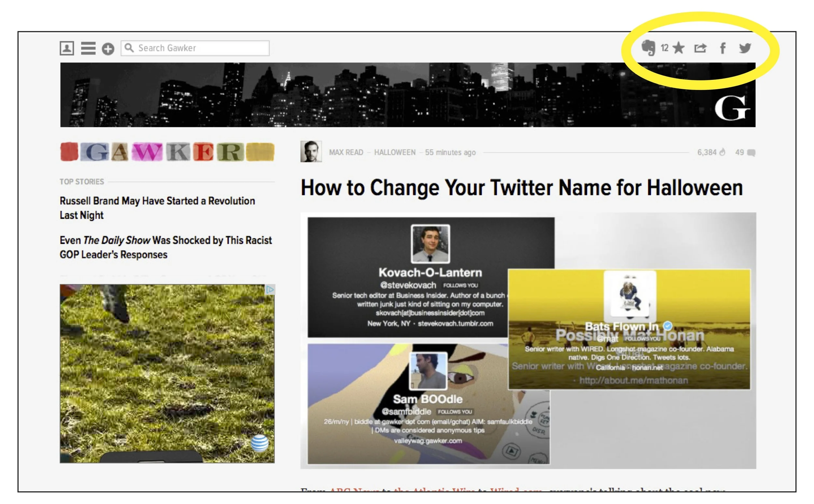Screen dimensions: 814x504
Task: Click the search magnifier icon
Action: (x=129, y=48)
